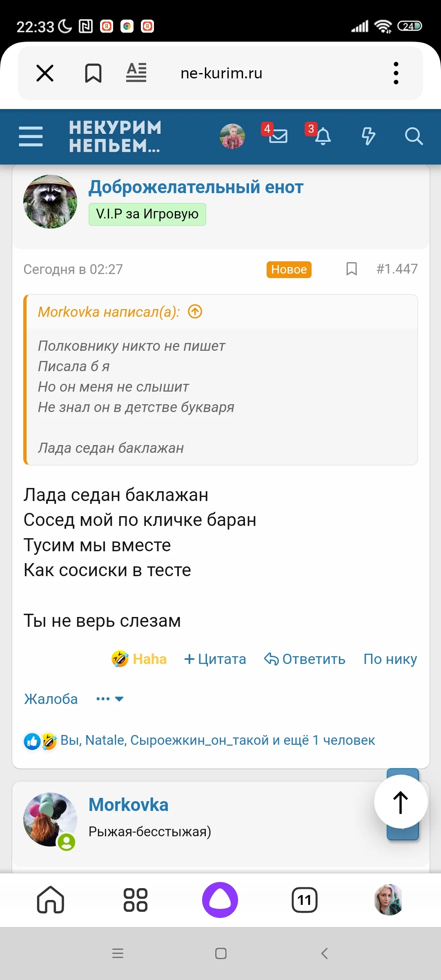Open the forum search

(x=414, y=137)
